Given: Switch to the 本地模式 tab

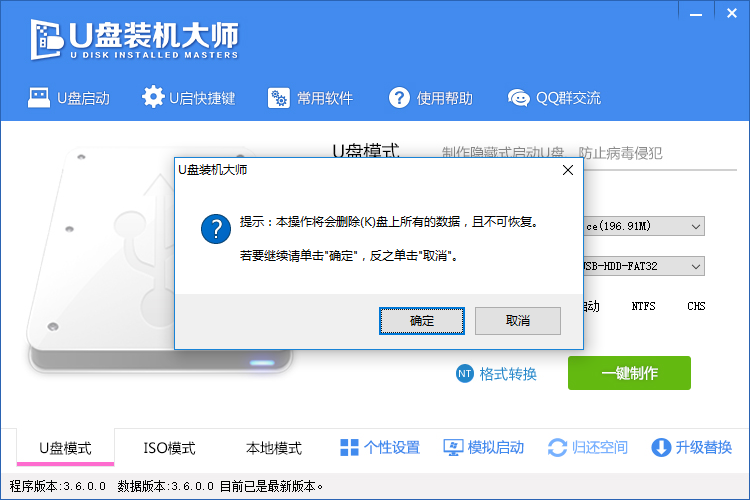Looking at the screenshot, I should coord(274,448).
